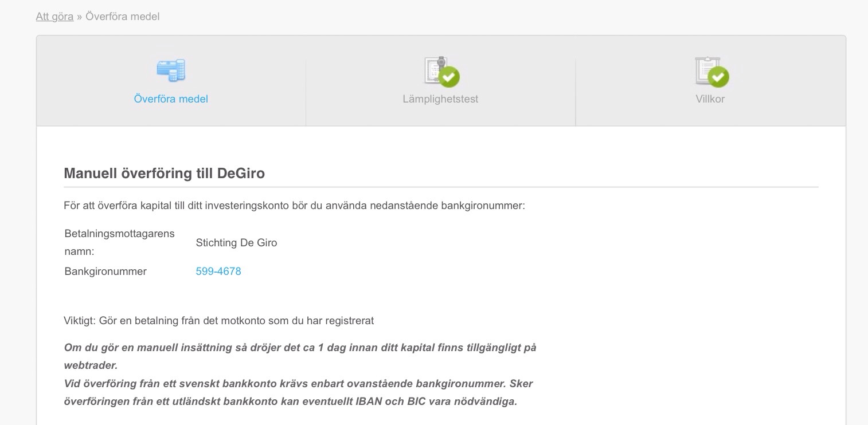Go back via Att göra breadcrumb link

tap(54, 17)
